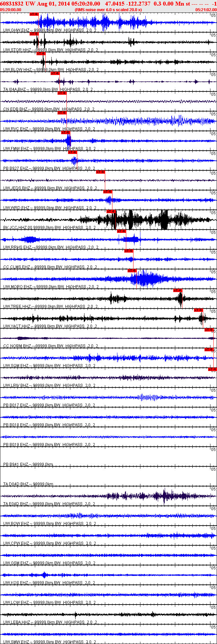Click the event ID 60831832 in header
The image size is (217, 644).
tap(12, 4)
